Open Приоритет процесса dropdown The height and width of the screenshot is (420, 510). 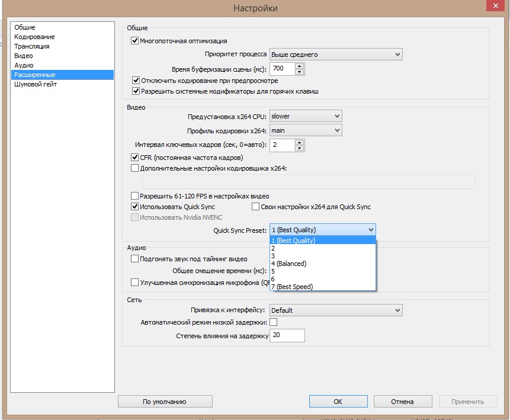[x=336, y=54]
